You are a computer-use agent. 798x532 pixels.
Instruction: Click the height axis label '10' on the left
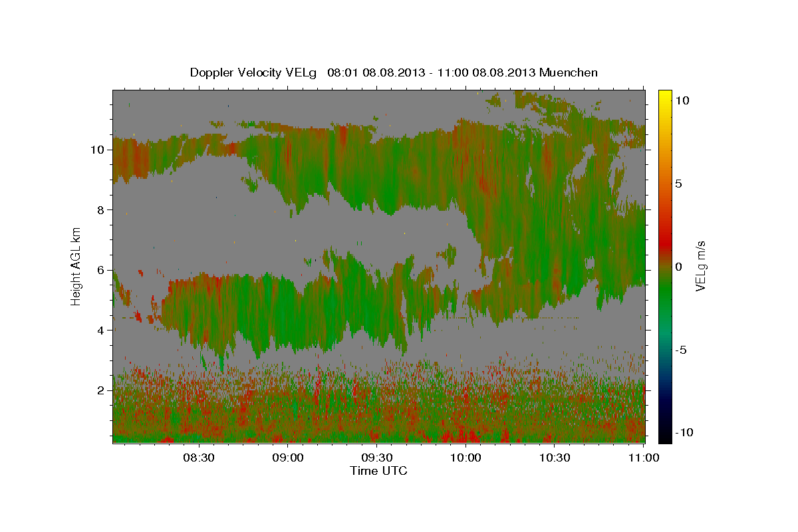click(98, 150)
